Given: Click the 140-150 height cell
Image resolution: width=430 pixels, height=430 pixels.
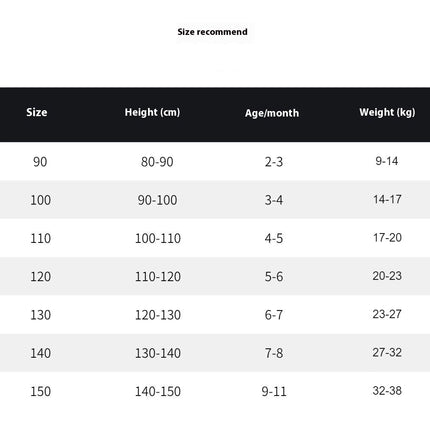Looking at the screenshot, I should pos(158,392).
